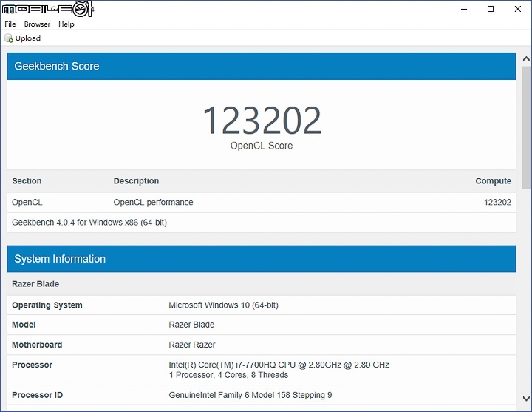
Task: Minimize the Geekbench window
Action: click(x=464, y=9)
